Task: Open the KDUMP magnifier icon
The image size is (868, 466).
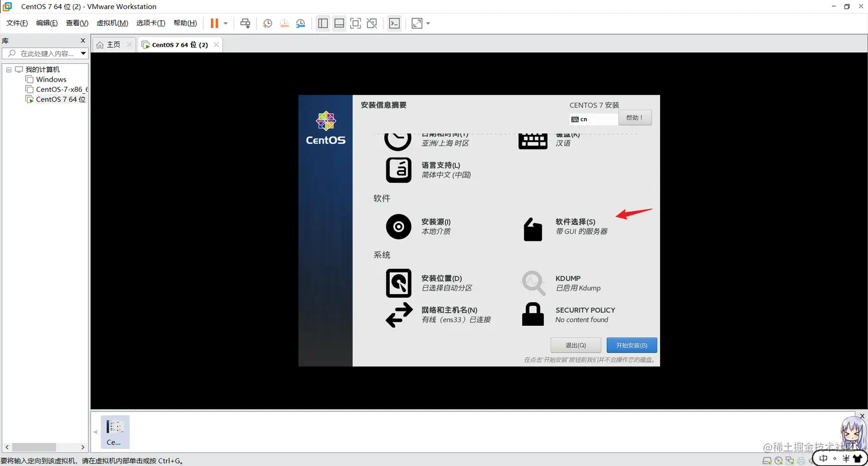Action: (x=533, y=283)
